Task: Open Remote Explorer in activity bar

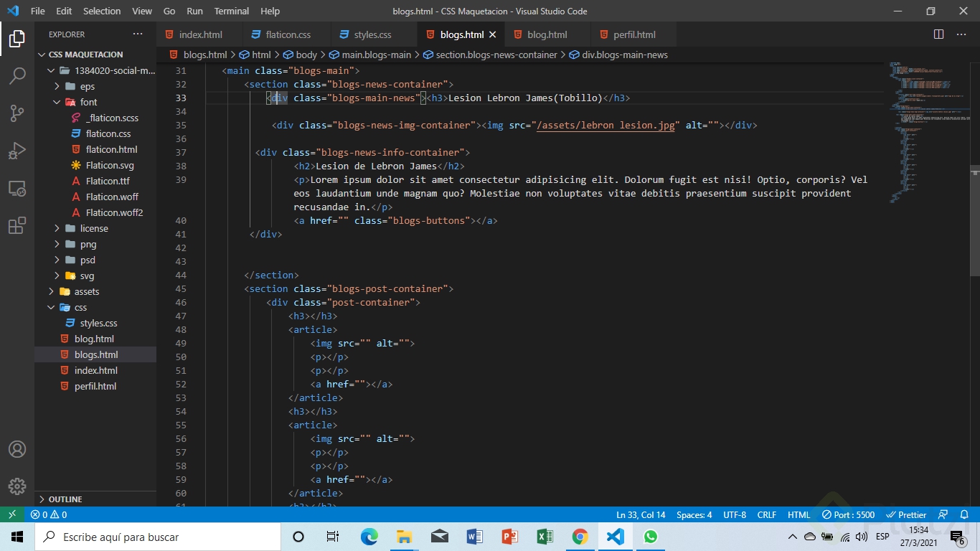Action: (17, 189)
